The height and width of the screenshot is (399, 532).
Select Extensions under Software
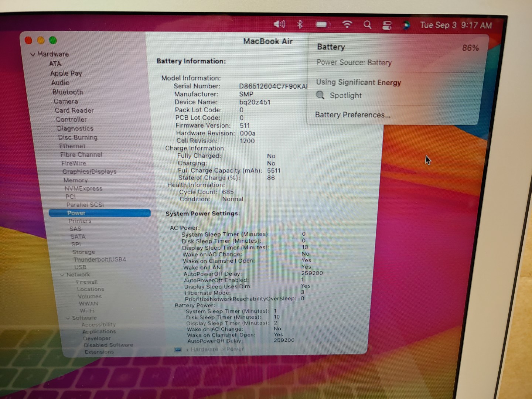(x=99, y=352)
